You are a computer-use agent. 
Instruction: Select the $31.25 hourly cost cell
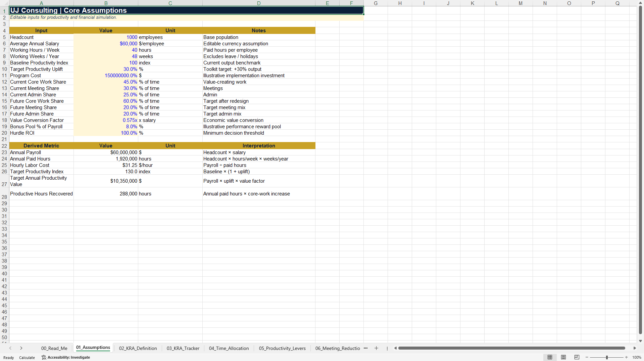coord(106,165)
